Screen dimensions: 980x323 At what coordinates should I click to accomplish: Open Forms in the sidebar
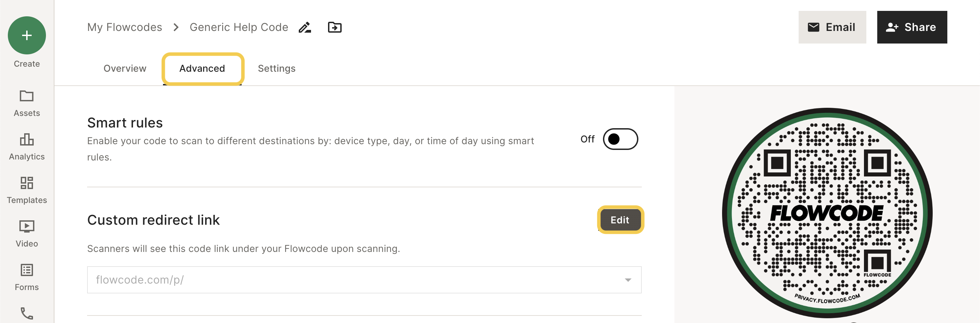pos(27,277)
